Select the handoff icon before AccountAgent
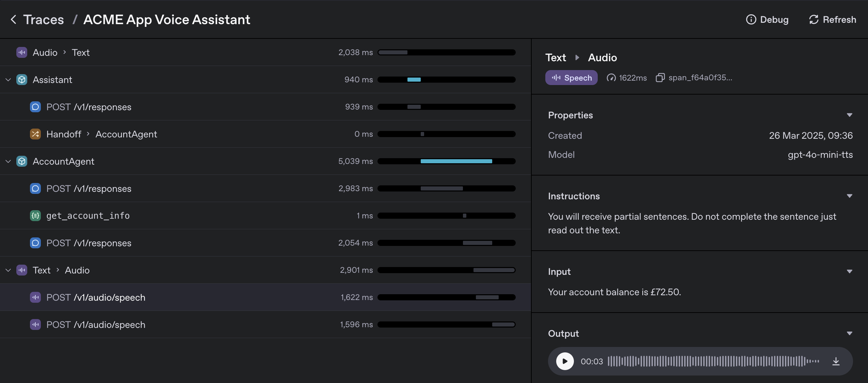Viewport: 868px width, 383px height. click(x=35, y=134)
